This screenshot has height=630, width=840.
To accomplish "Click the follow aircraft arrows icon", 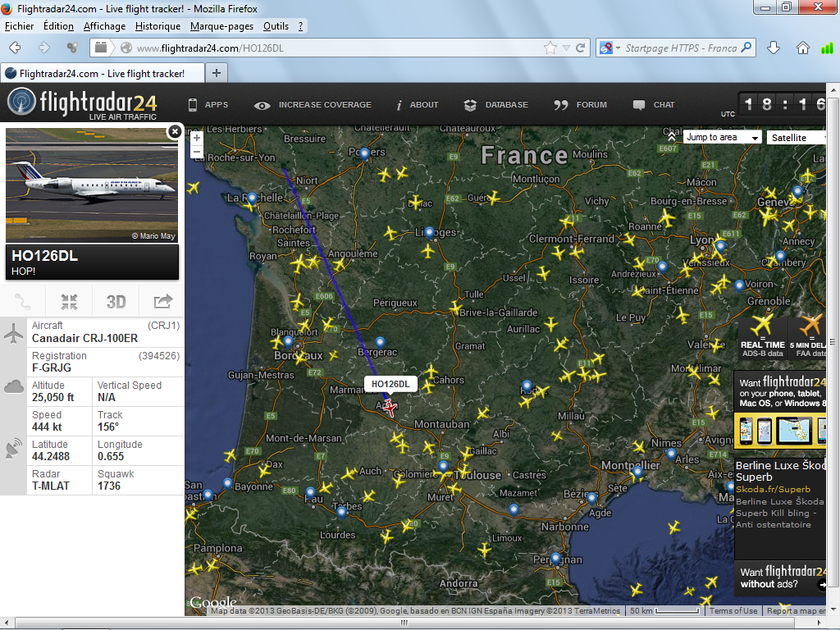I will tap(69, 302).
